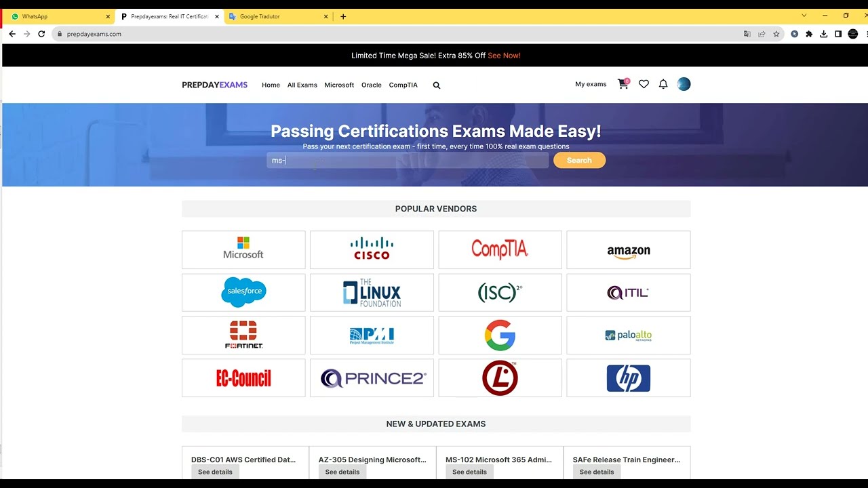Open the CompTIA navbar link

pyautogui.click(x=403, y=85)
